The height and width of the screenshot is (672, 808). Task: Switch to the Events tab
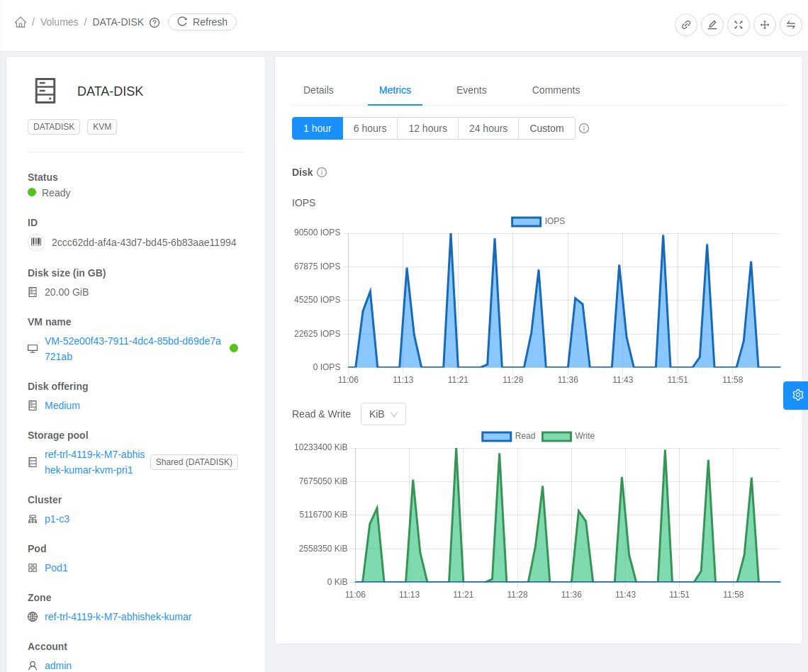point(471,90)
